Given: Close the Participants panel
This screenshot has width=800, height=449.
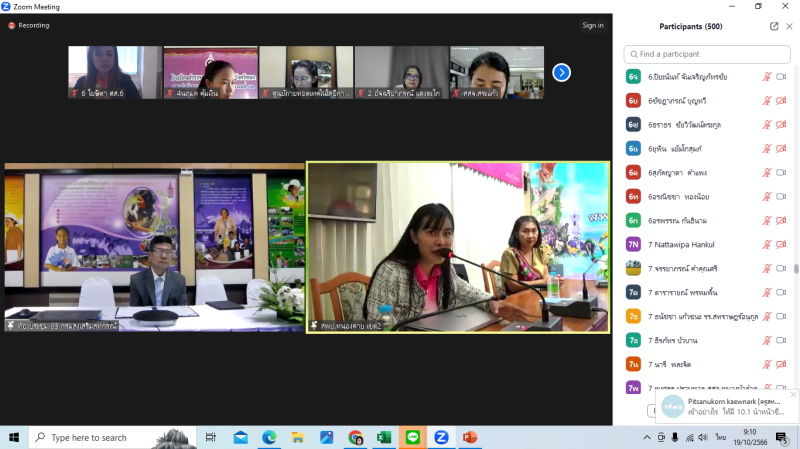Looking at the screenshot, I should [x=789, y=26].
